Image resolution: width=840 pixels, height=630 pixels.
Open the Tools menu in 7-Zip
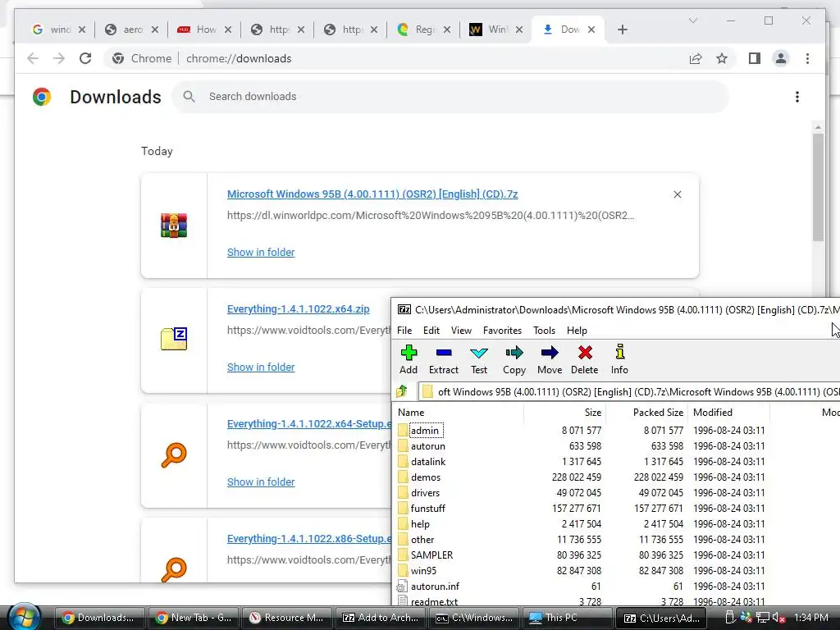coord(545,331)
